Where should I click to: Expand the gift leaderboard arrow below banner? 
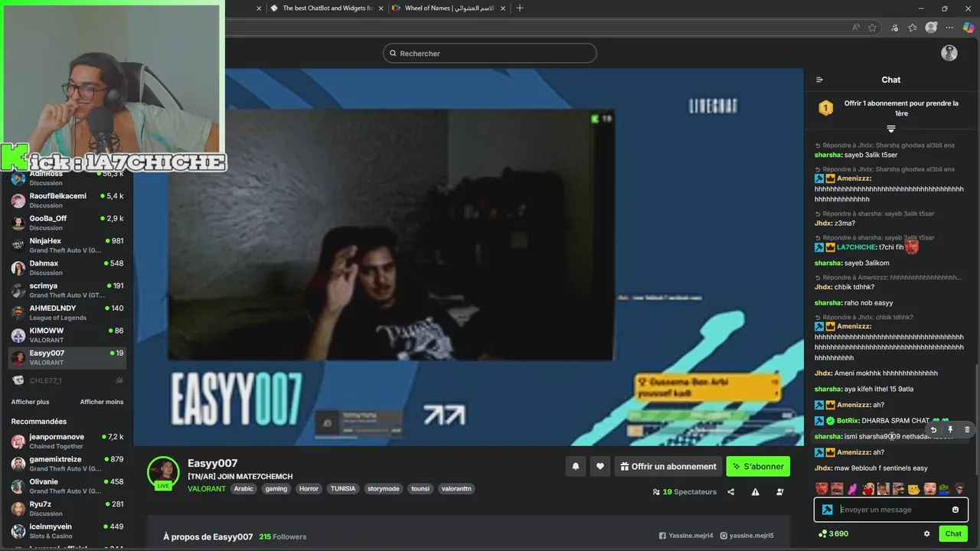[891, 129]
